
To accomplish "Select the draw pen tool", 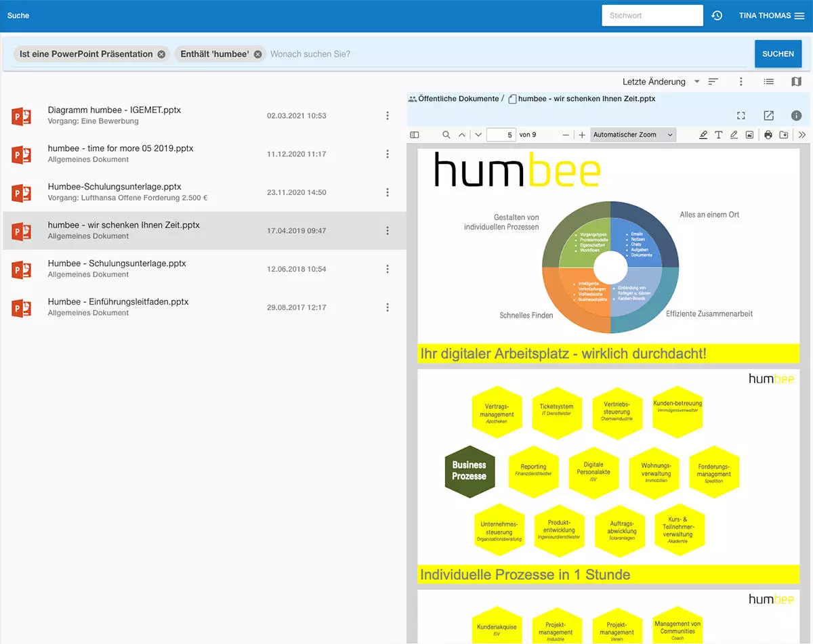I will click(734, 135).
